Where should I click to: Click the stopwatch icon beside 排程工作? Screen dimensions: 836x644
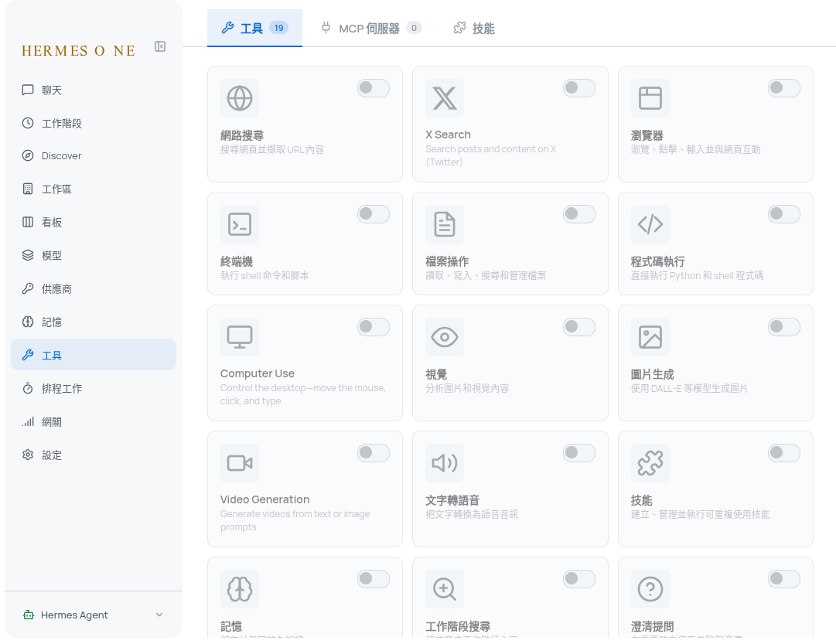[x=28, y=388]
